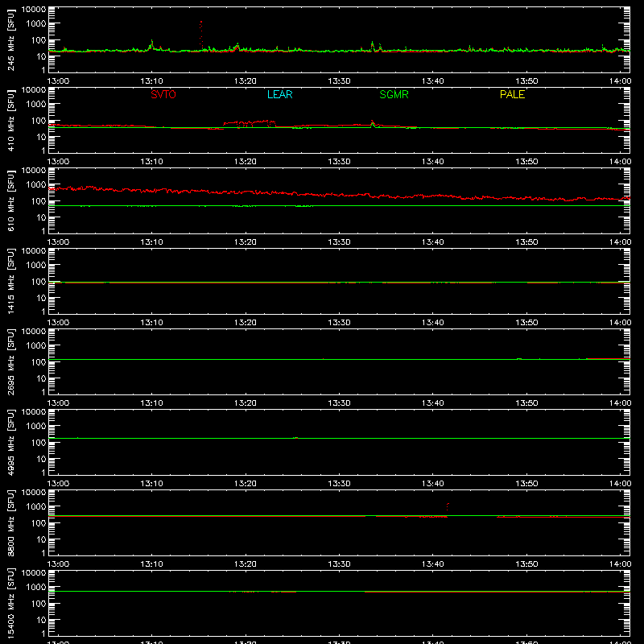The height and width of the screenshot is (644, 644).
Task: Click the green SGMR station label
Action: [x=394, y=94]
